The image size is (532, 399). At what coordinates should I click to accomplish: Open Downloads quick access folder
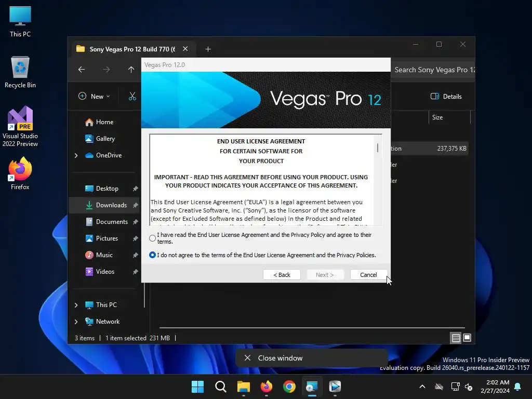[105, 205]
